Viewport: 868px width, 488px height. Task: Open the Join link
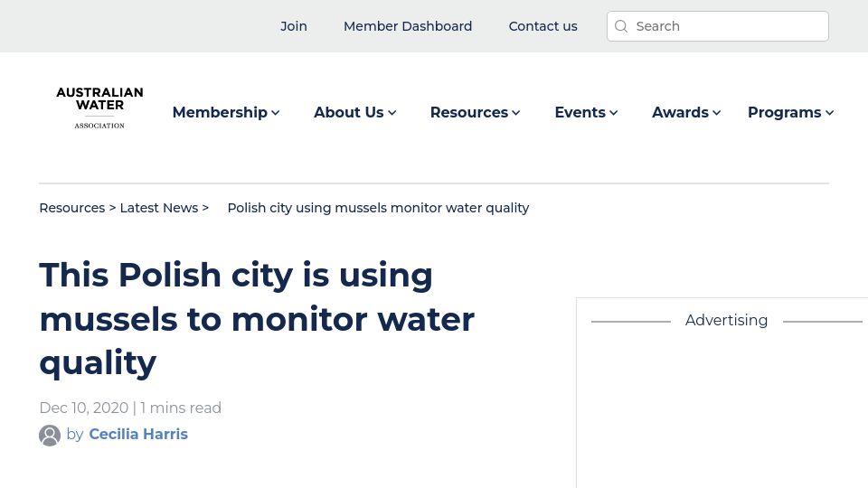[x=293, y=26]
